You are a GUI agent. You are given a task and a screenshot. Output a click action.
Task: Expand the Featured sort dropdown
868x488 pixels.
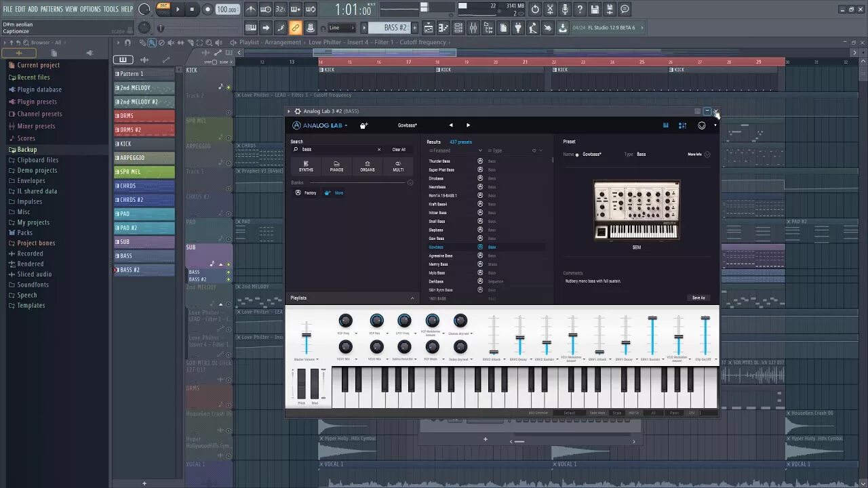(x=480, y=150)
